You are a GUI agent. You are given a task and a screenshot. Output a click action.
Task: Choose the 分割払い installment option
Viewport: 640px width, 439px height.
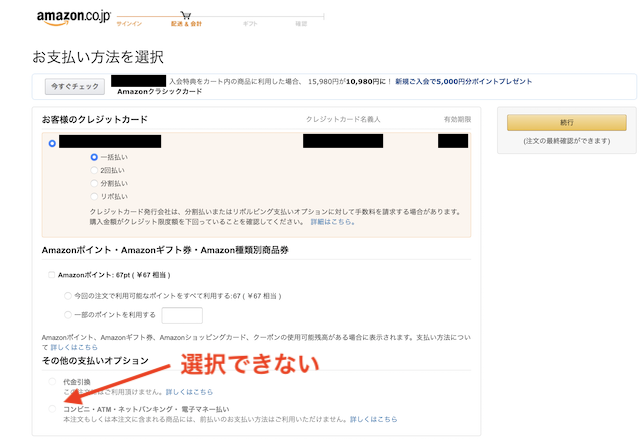click(94, 183)
